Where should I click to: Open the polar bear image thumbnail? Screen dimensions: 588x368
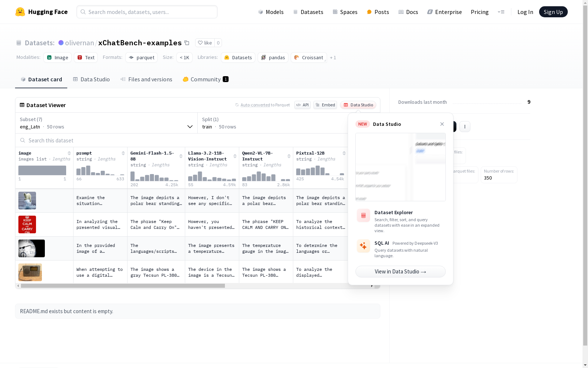(27, 201)
